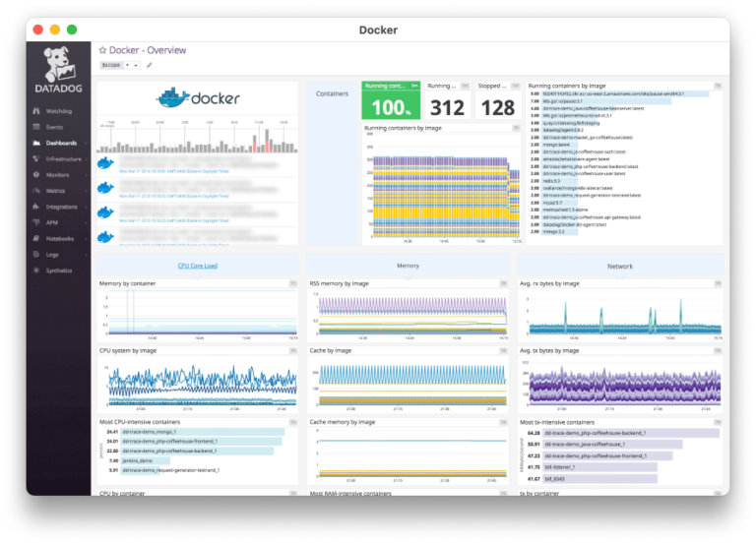Click the Containers label panel
Viewport: 756px width, 543px height.
(x=332, y=163)
